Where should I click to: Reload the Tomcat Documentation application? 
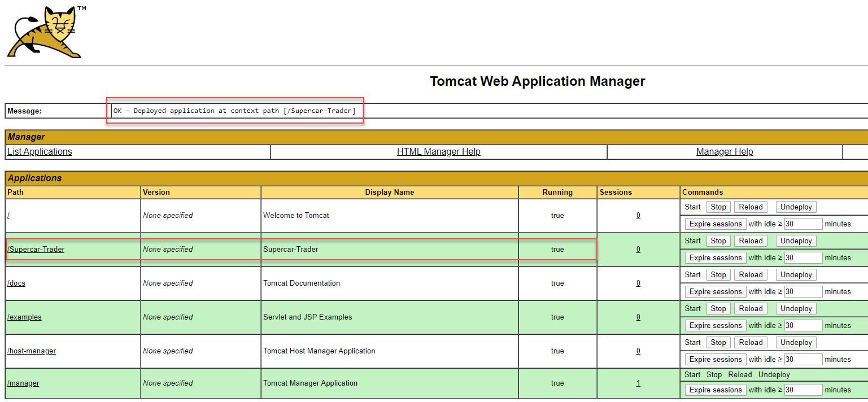(751, 275)
